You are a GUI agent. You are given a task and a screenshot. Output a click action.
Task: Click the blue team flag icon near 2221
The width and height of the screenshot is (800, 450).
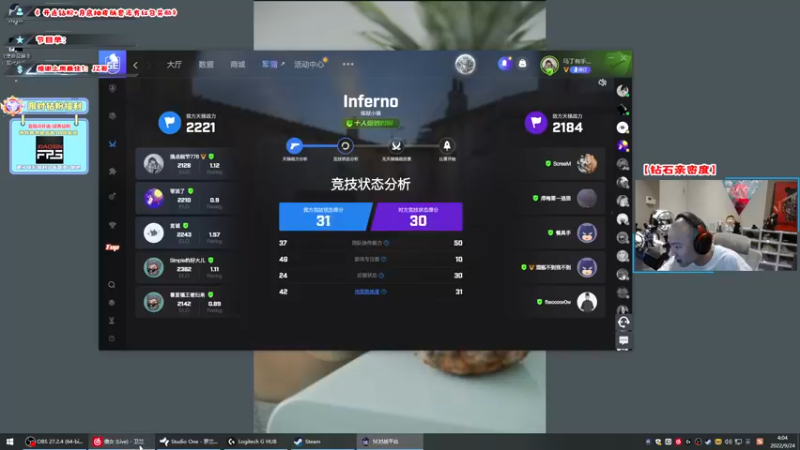coord(169,123)
